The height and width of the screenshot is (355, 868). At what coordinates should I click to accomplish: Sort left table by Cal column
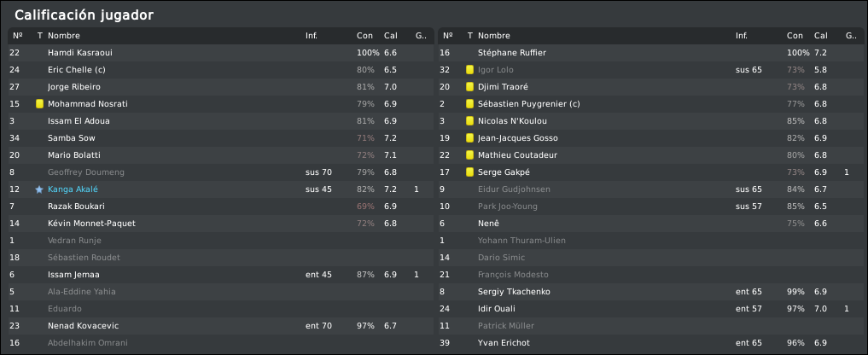click(390, 36)
